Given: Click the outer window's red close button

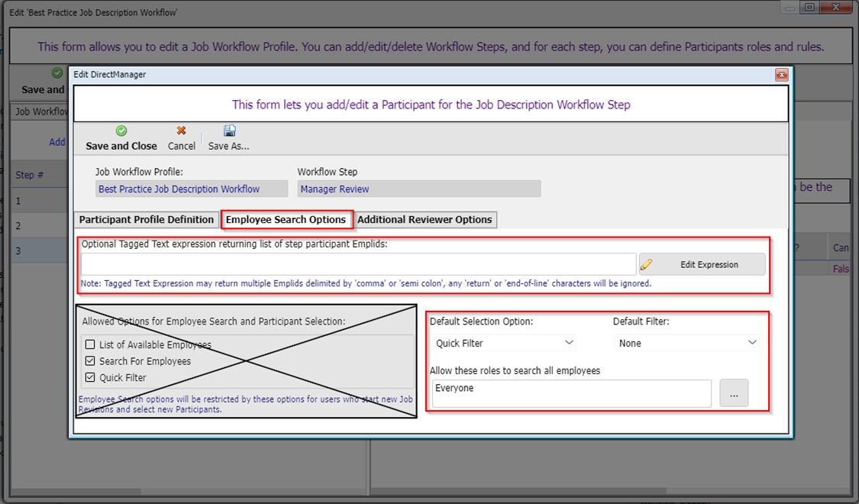Looking at the screenshot, I should coord(835,8).
